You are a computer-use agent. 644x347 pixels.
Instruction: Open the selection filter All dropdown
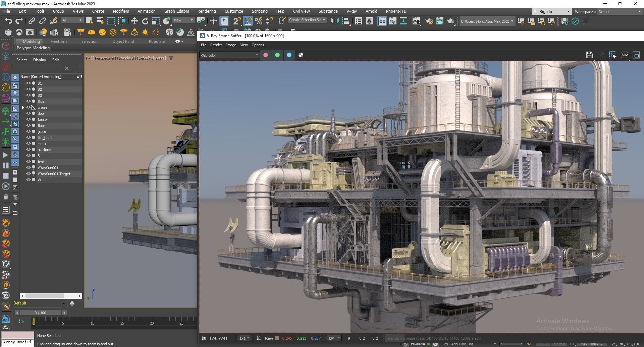[x=72, y=20]
